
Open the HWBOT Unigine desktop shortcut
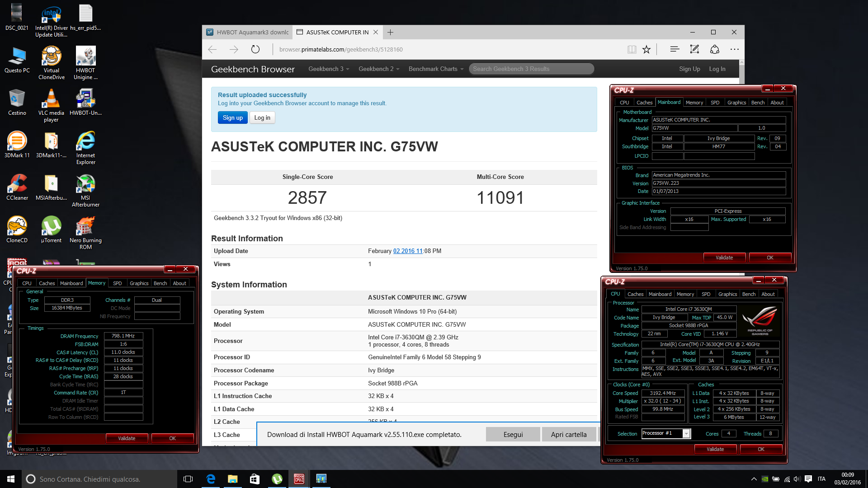coord(85,63)
